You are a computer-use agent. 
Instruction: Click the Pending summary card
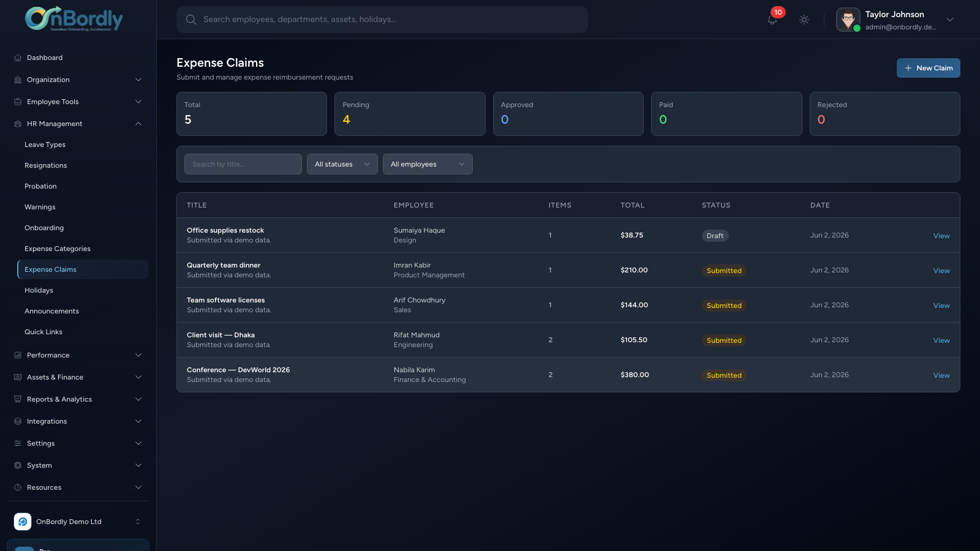pos(410,114)
